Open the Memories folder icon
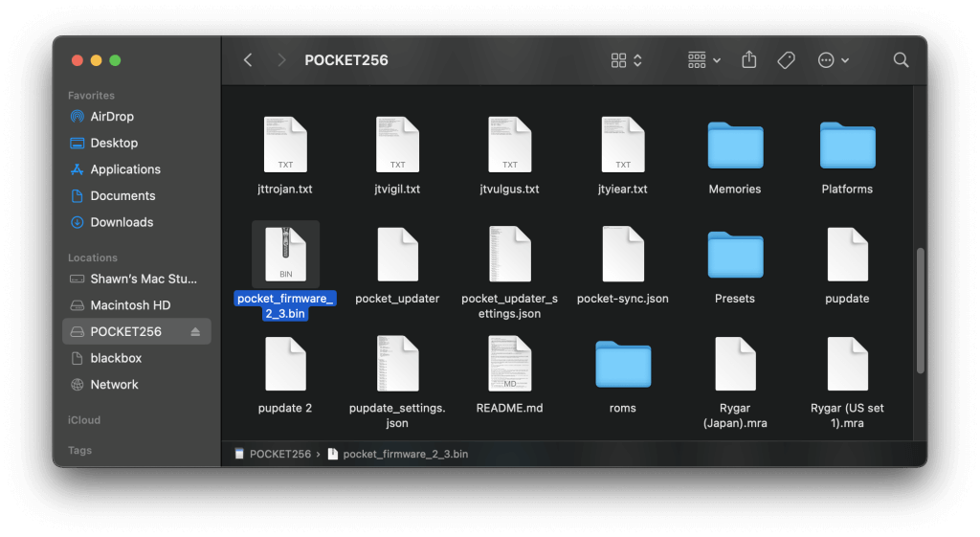 (x=735, y=145)
